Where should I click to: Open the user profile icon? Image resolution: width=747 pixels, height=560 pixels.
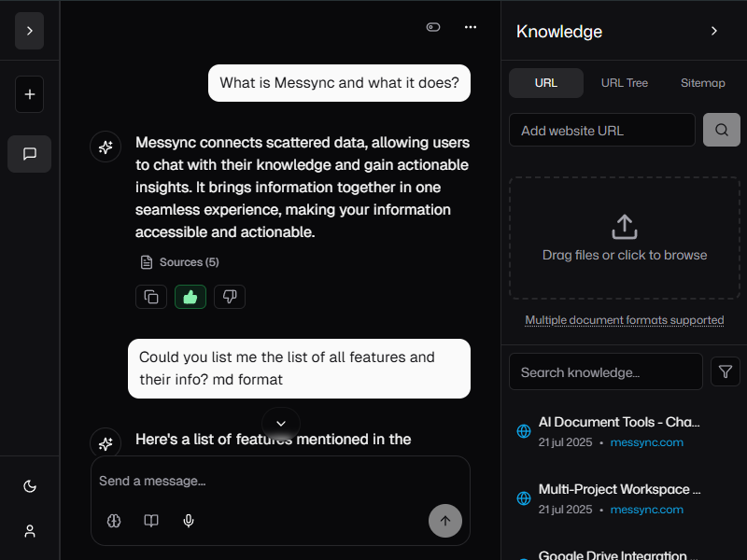[30, 531]
